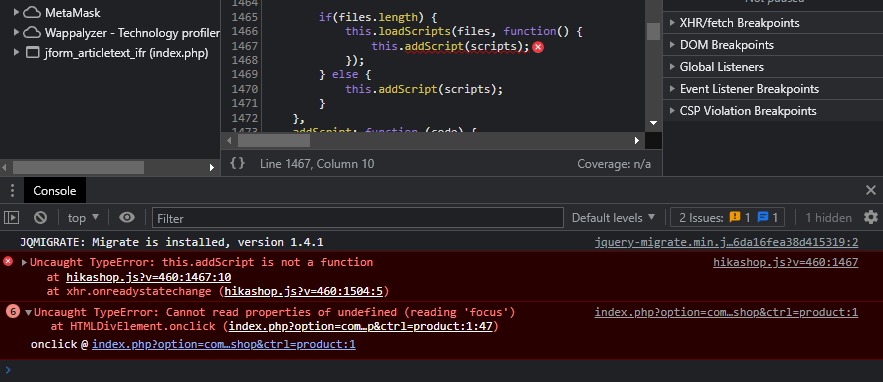Image resolution: width=883 pixels, height=382 pixels.
Task: Show the console sidebar
Action: 11,217
